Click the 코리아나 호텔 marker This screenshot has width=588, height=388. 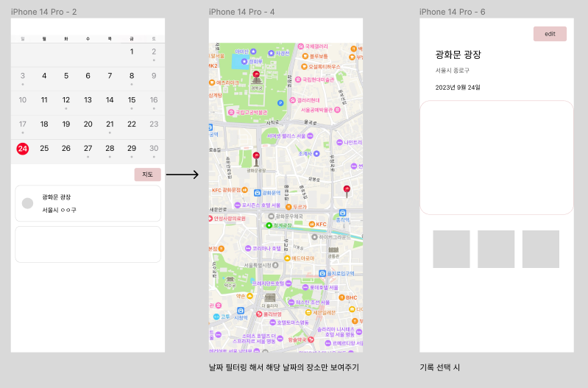coord(248,248)
